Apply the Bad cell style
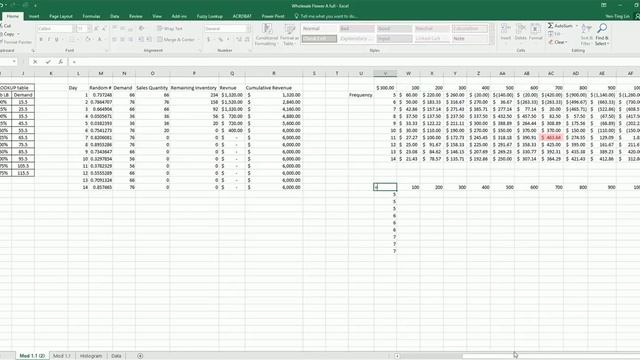The image size is (640, 360). pyautogui.click(x=357, y=29)
